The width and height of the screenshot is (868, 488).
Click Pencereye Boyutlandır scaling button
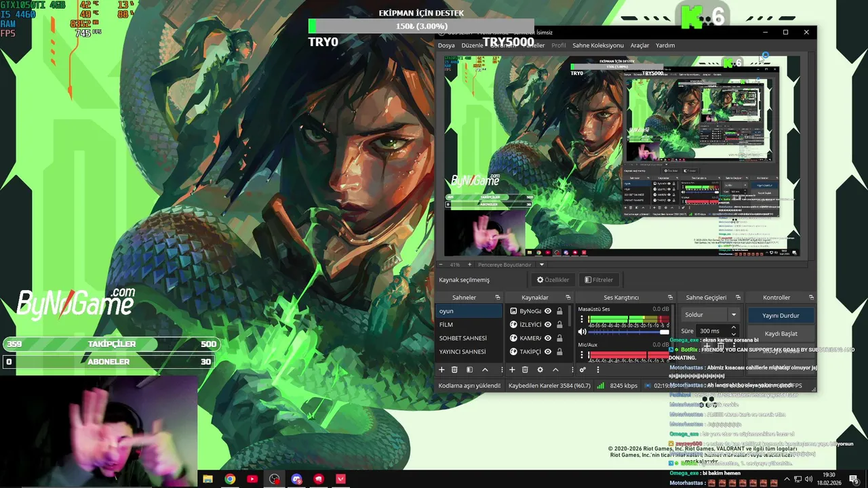[x=505, y=264]
